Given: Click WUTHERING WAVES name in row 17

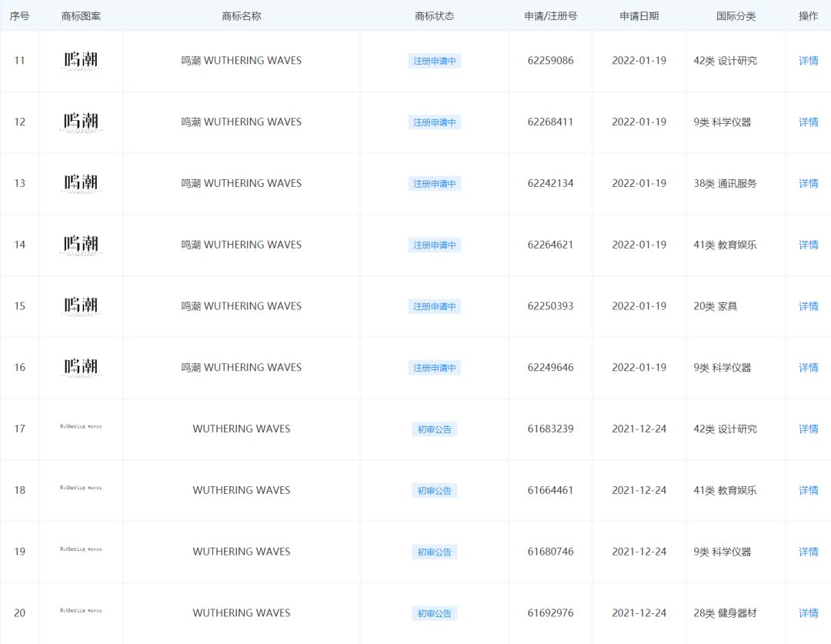Looking at the screenshot, I should click(241, 429).
